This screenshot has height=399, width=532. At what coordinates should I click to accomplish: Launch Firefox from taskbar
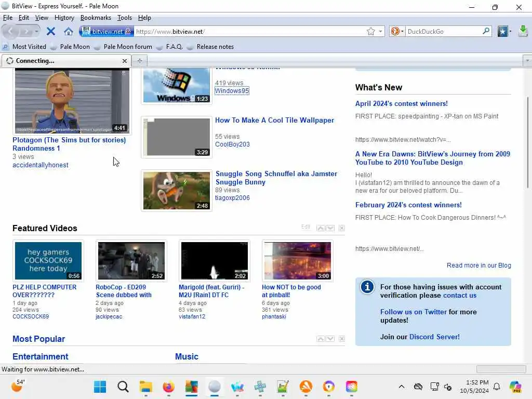pyautogui.click(x=169, y=387)
